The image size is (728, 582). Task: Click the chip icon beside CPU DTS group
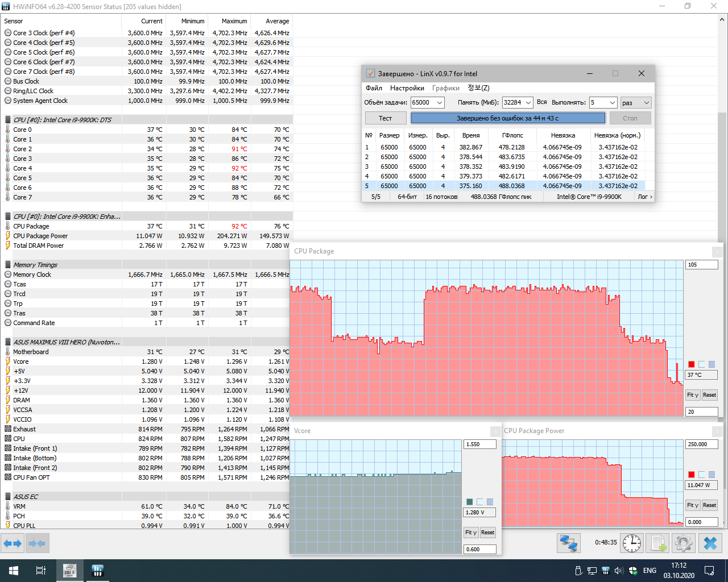click(x=8, y=120)
